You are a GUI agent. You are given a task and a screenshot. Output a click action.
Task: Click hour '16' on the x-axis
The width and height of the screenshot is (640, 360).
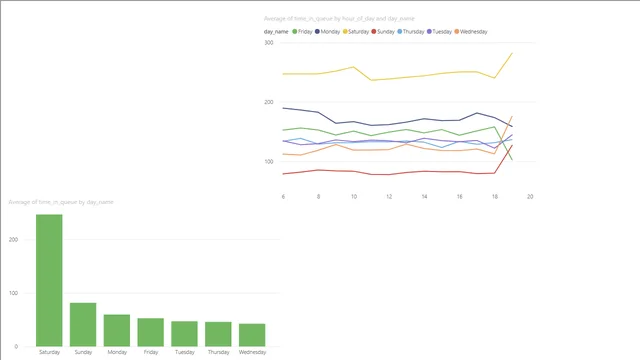[460, 197]
